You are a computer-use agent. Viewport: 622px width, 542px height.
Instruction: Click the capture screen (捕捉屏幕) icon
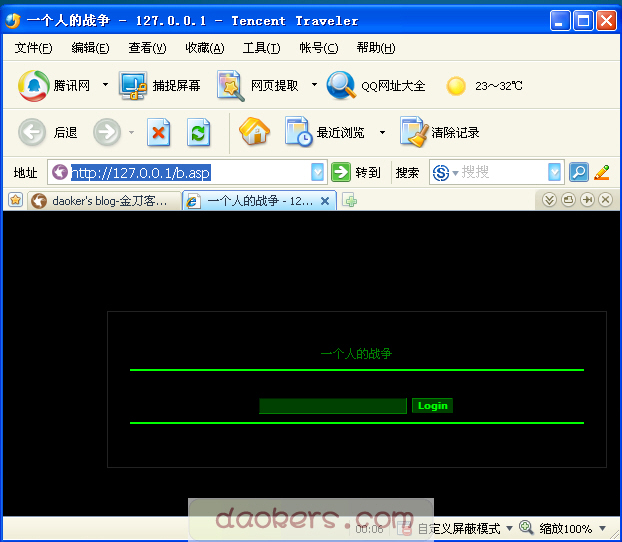point(133,85)
